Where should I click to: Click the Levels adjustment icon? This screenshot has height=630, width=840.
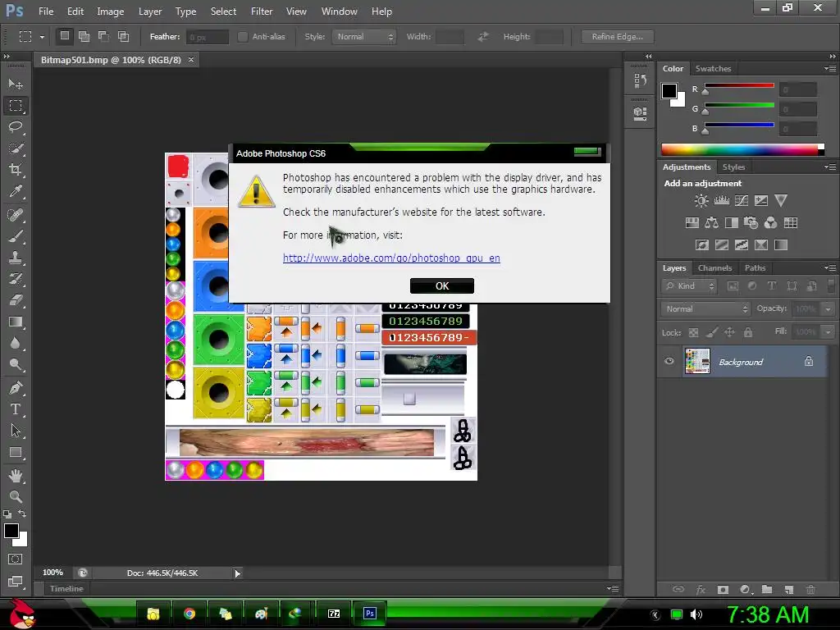point(721,201)
